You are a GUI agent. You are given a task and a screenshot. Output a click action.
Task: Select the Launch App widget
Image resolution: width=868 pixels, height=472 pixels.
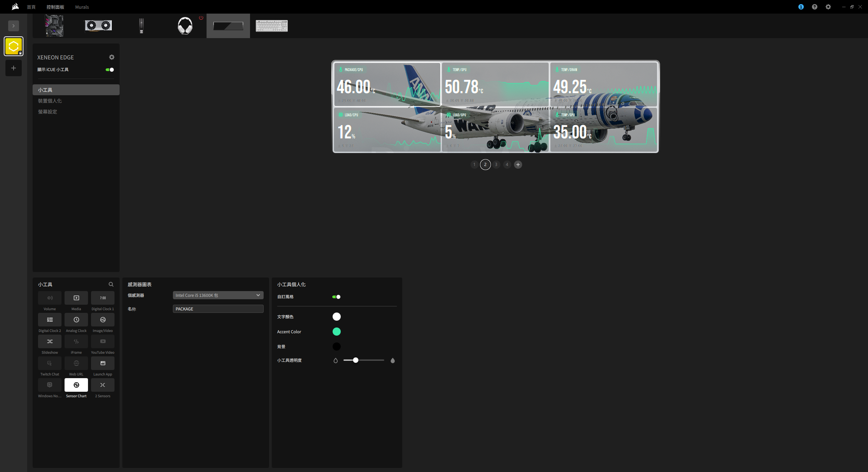(x=103, y=363)
